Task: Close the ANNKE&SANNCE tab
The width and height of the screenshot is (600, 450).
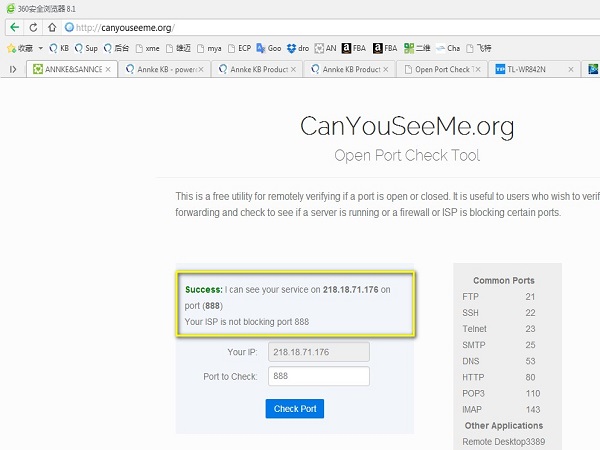Action: pos(108,69)
